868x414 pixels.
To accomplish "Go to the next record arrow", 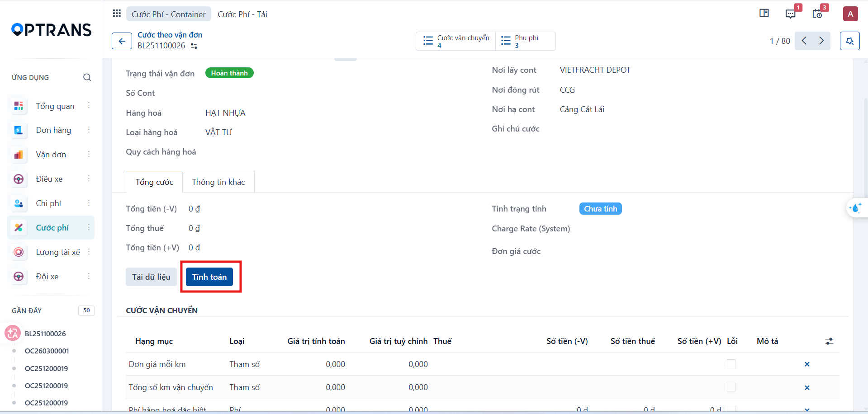I will (821, 41).
